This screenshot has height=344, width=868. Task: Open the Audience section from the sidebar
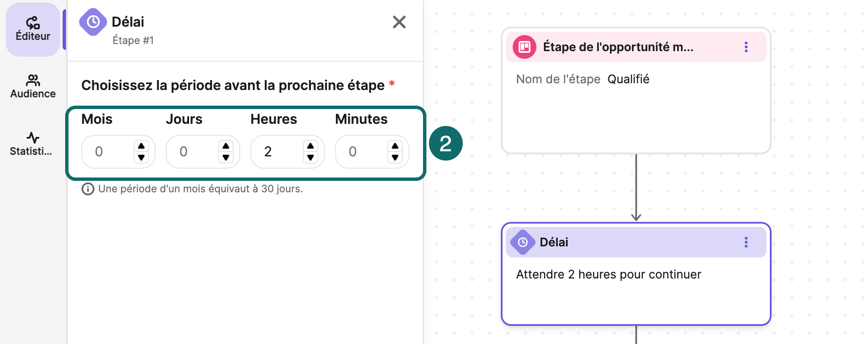pos(32,86)
